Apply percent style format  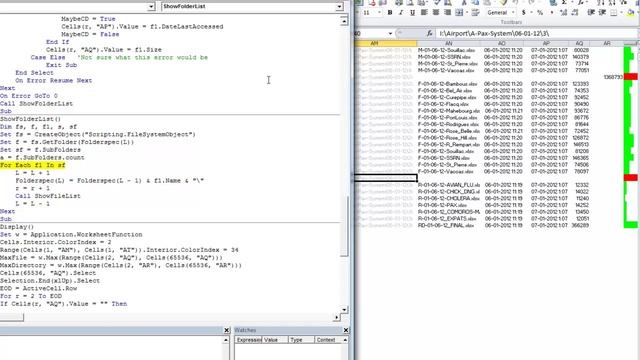[540, 13]
